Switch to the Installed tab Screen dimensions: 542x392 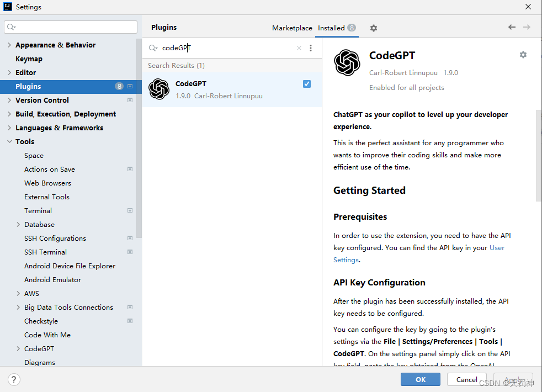[337, 28]
